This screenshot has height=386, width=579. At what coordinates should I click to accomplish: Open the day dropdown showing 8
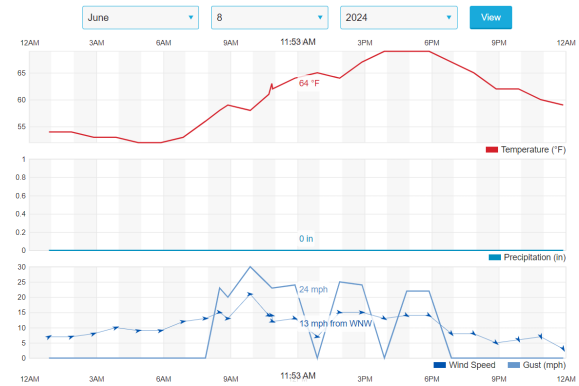(x=270, y=17)
